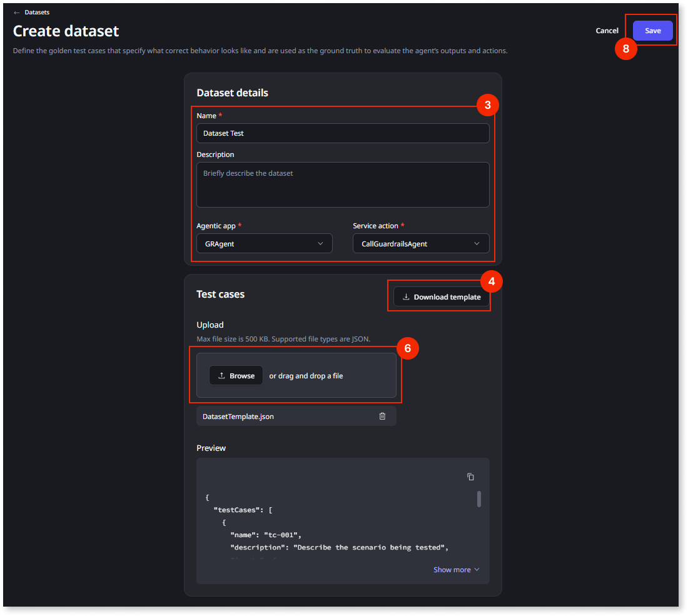Click the Dataset details section heading
This screenshot has width=688, height=616.
(x=232, y=93)
